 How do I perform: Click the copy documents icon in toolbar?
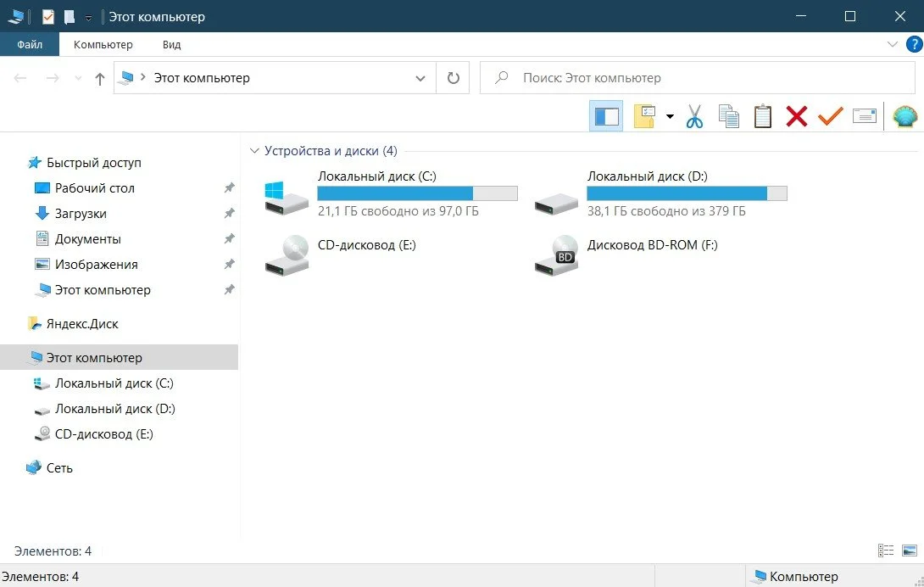tap(729, 116)
